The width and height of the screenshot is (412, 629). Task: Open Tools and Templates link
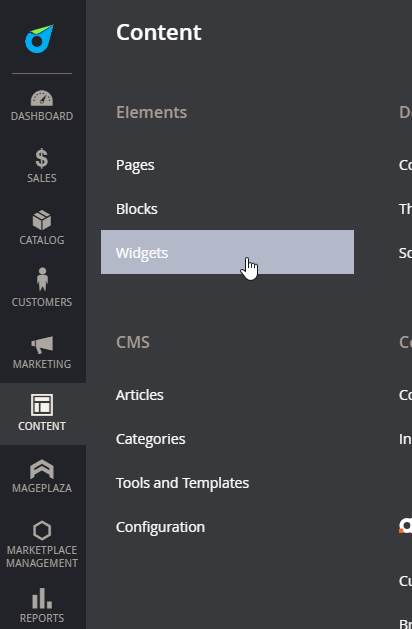(183, 483)
